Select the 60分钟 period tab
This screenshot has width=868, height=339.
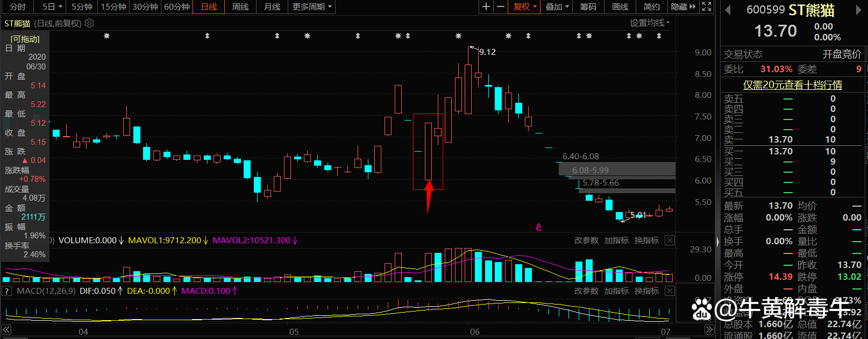[177, 6]
